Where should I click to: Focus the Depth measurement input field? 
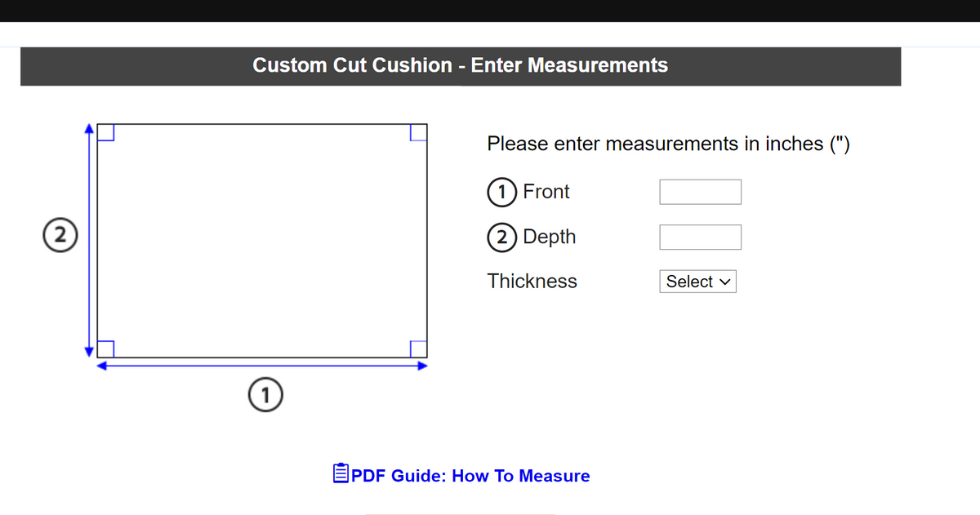pos(700,237)
